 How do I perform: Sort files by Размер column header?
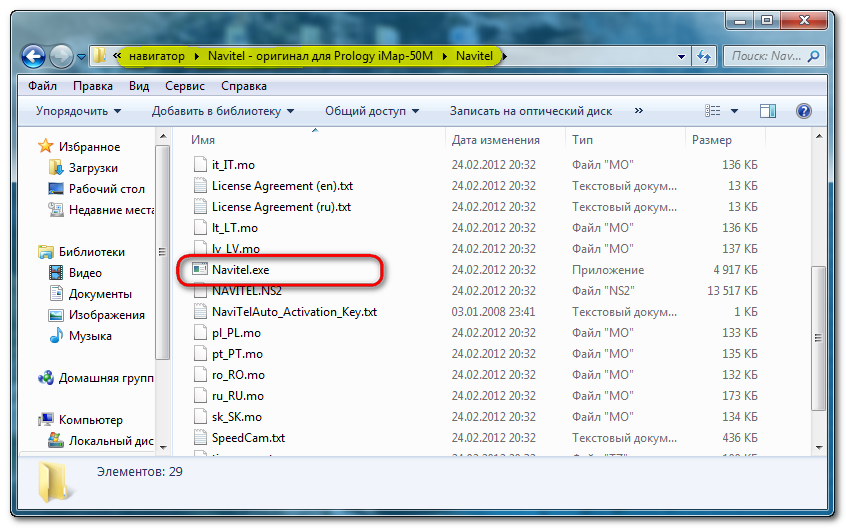pyautogui.click(x=712, y=140)
